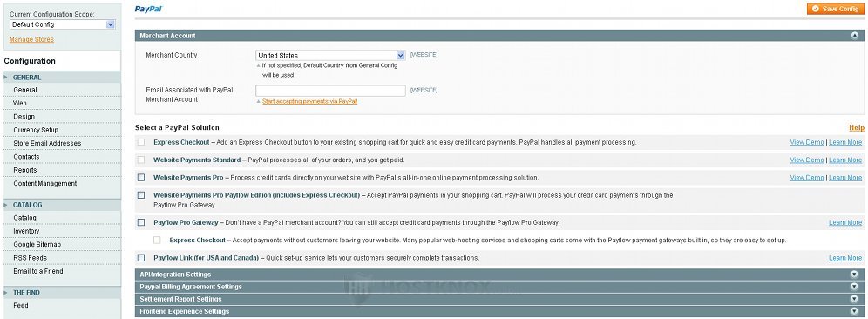Learn More about Express Checkout
Viewport: 868px width, 319px height.
[x=845, y=142]
